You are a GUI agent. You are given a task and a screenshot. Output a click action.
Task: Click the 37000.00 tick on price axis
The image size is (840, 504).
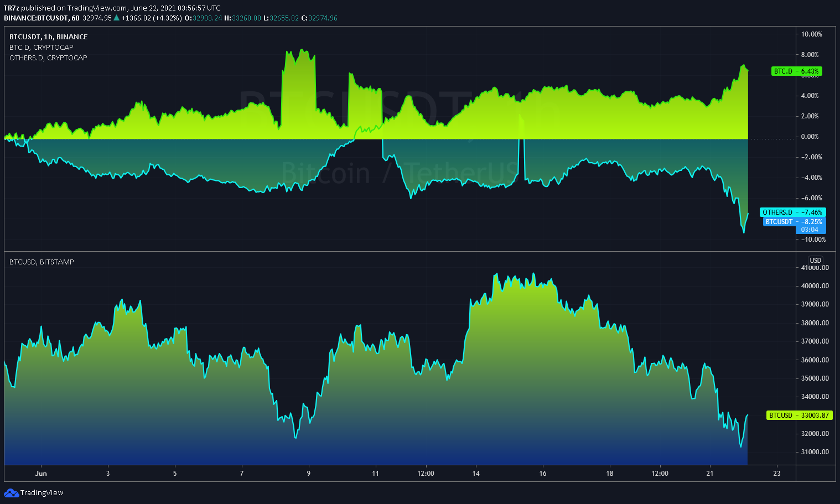pyautogui.click(x=815, y=341)
